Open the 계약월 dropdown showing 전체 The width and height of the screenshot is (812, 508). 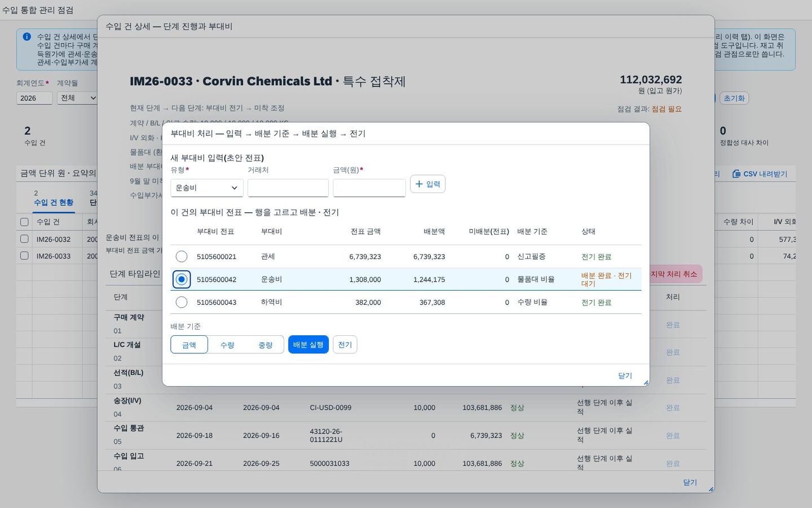(x=78, y=98)
